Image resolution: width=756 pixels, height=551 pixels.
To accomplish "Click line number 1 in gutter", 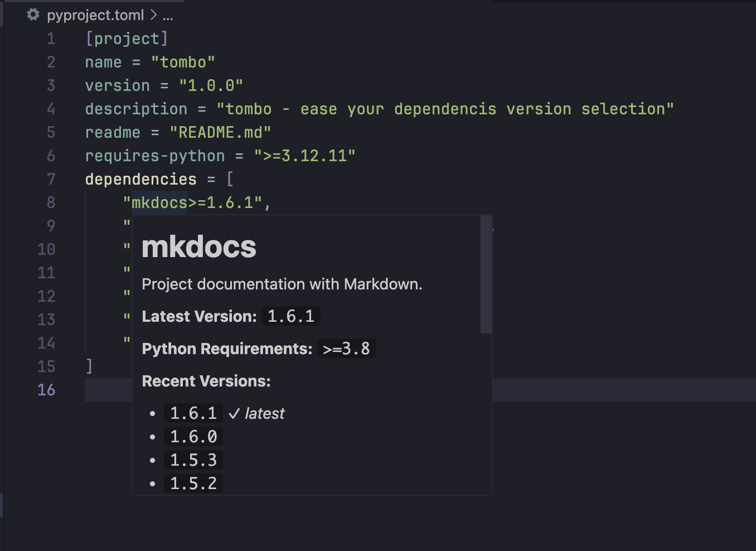I will [x=51, y=38].
